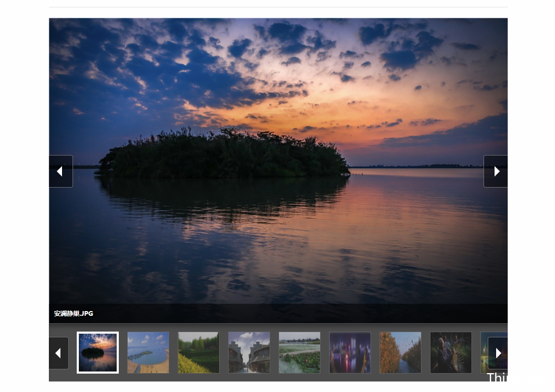
Task: Select the night city lights thumbnail
Action: pyautogui.click(x=350, y=353)
